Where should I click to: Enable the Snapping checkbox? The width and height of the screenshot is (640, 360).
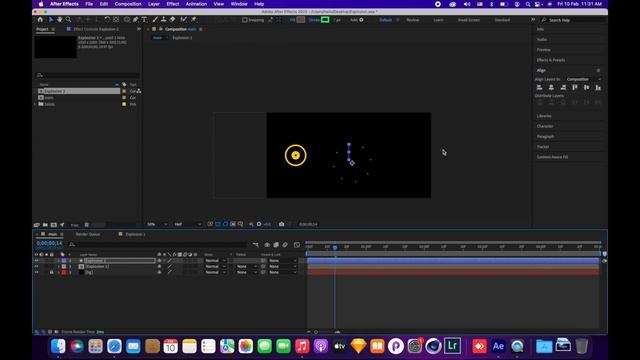[244, 20]
